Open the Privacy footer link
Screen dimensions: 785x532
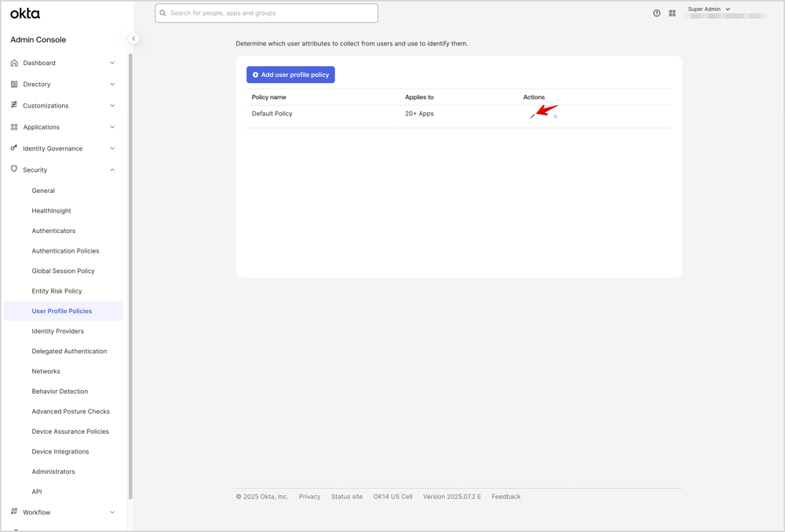(x=309, y=497)
